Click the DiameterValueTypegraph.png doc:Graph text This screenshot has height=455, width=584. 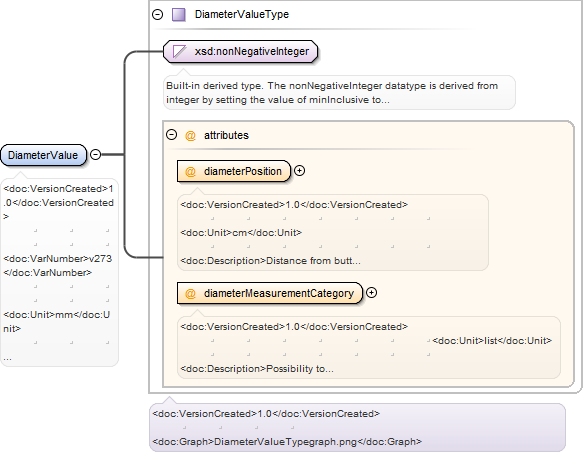(287, 442)
